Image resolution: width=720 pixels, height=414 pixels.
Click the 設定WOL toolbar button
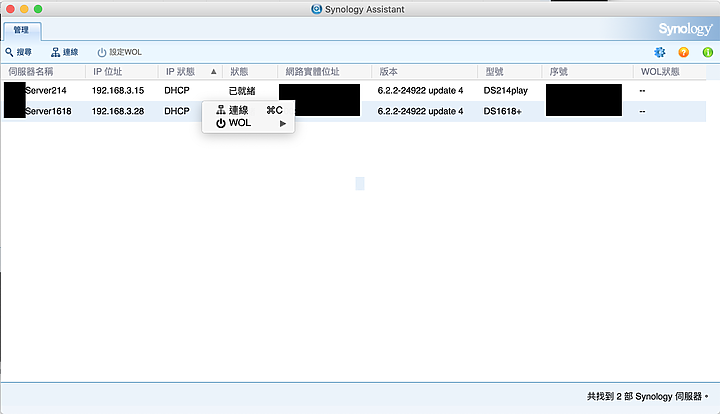[x=119, y=52]
